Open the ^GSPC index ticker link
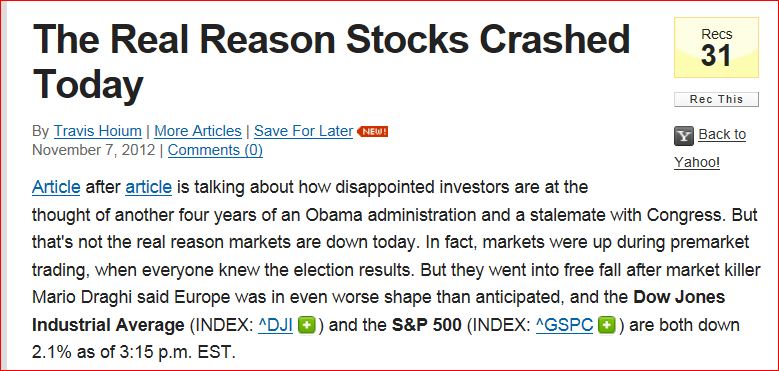This screenshot has height=371, width=779. 564,326
